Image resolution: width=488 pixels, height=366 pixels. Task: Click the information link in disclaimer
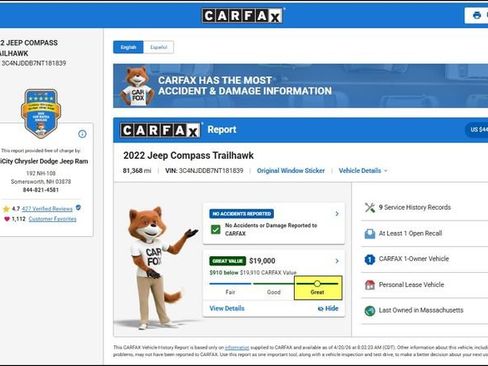(x=237, y=347)
